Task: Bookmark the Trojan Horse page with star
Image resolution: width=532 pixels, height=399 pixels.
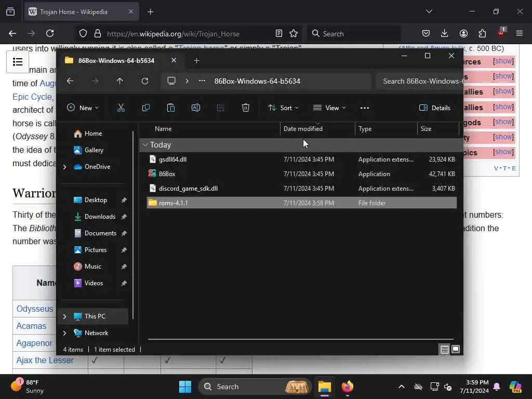Action: (x=294, y=33)
